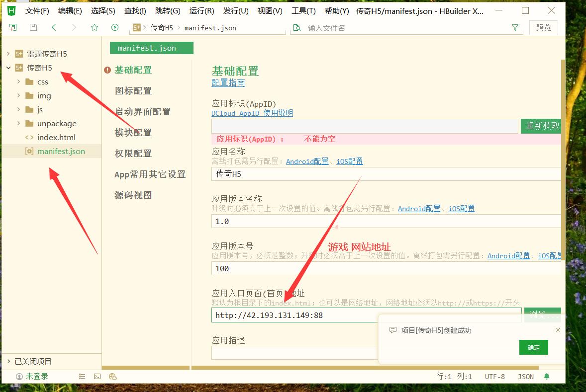Switch to 图标配置 section

tap(133, 91)
